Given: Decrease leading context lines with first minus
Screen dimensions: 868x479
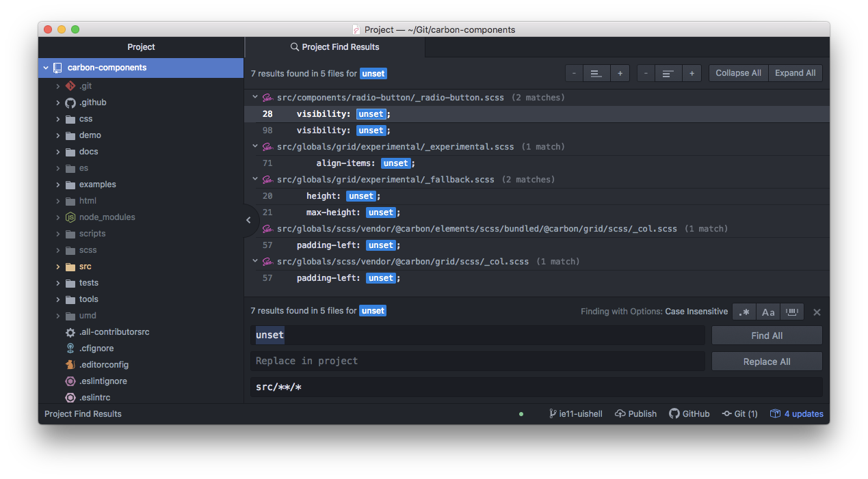Looking at the screenshot, I should [575, 73].
